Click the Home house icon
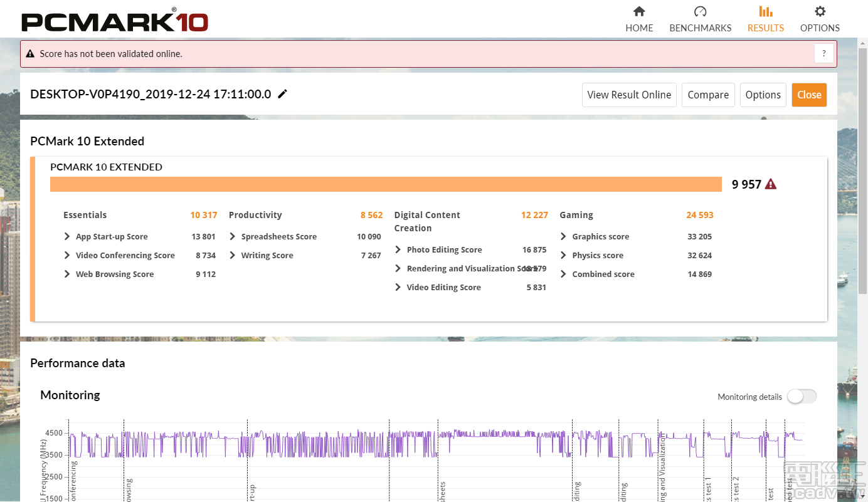Image resolution: width=868 pixels, height=502 pixels. [x=639, y=11]
